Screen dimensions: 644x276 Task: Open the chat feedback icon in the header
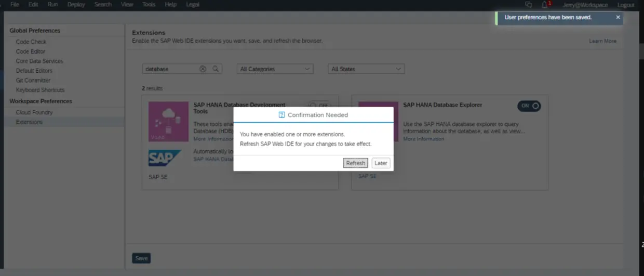pyautogui.click(x=529, y=4)
